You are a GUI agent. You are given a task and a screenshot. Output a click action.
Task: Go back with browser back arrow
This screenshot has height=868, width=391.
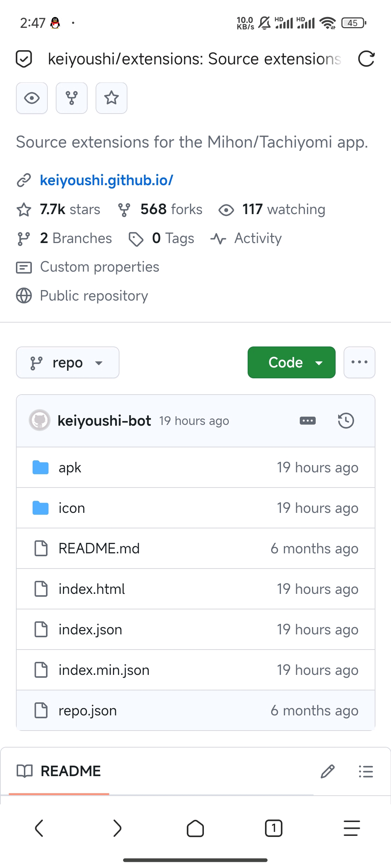(39, 828)
